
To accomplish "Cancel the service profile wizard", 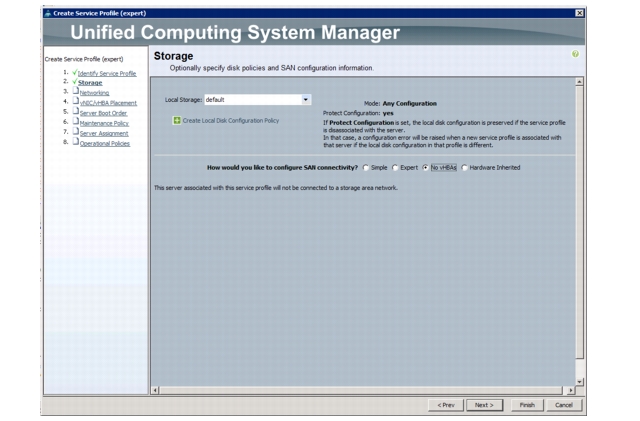I will pos(564,405).
